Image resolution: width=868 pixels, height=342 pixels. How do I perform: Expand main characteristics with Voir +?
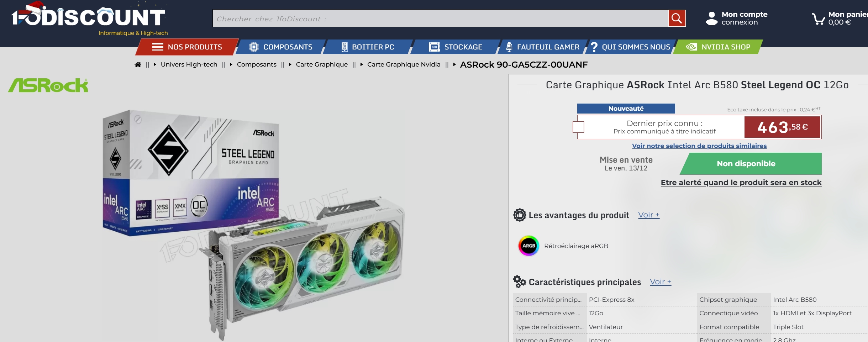click(x=661, y=282)
